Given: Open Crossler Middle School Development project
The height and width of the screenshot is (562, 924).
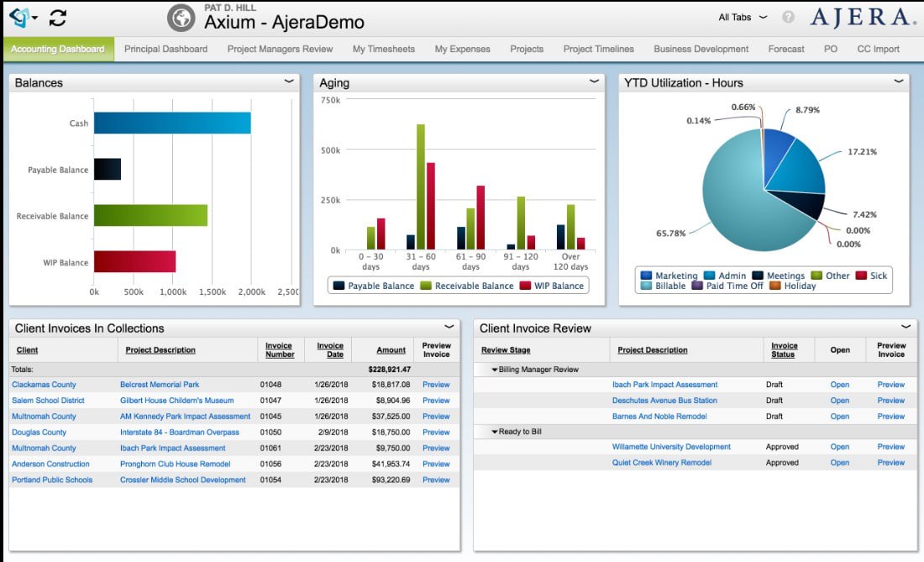Looking at the screenshot, I should tap(182, 481).
